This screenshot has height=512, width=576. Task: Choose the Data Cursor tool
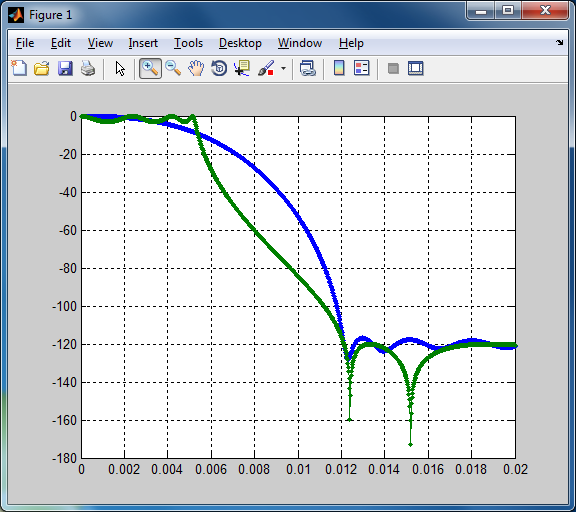[242, 68]
